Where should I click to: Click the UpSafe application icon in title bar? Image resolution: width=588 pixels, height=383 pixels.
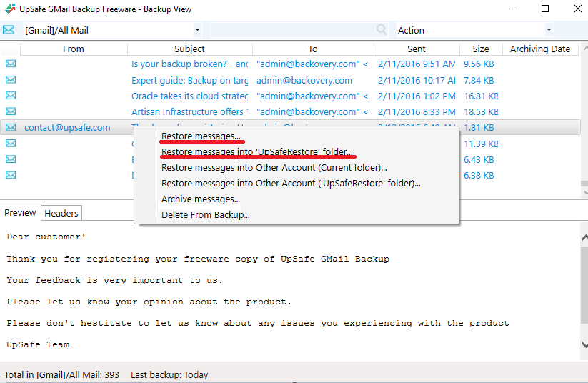click(x=10, y=9)
